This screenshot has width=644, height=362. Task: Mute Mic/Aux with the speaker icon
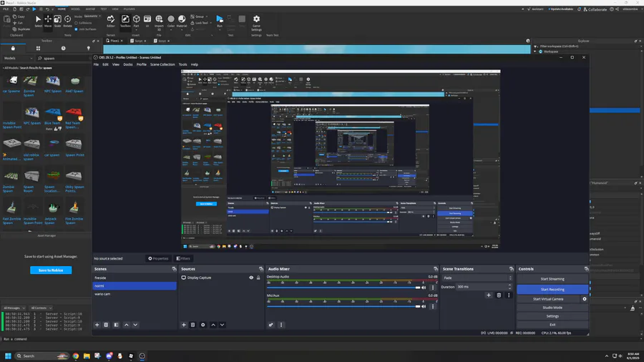(424, 306)
